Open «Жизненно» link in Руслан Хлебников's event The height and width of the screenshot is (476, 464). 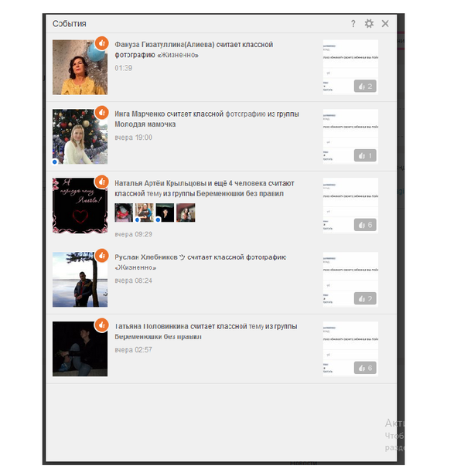click(x=136, y=267)
